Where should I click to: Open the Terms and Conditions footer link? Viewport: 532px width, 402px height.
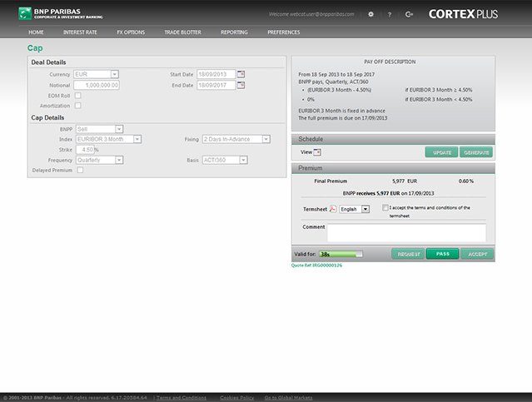pyautogui.click(x=181, y=398)
